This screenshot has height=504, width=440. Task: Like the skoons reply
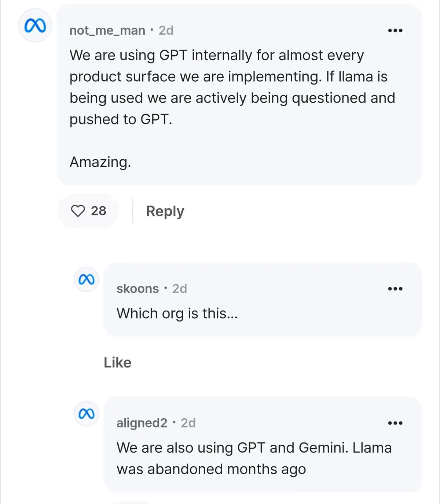[x=117, y=363]
